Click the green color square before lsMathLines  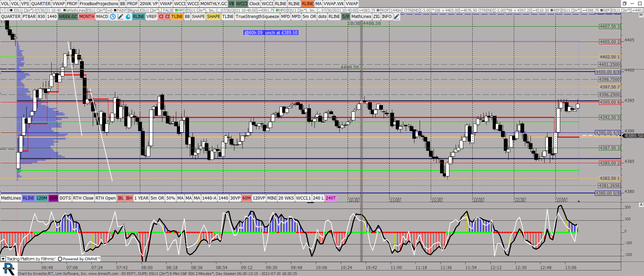[65, 10]
